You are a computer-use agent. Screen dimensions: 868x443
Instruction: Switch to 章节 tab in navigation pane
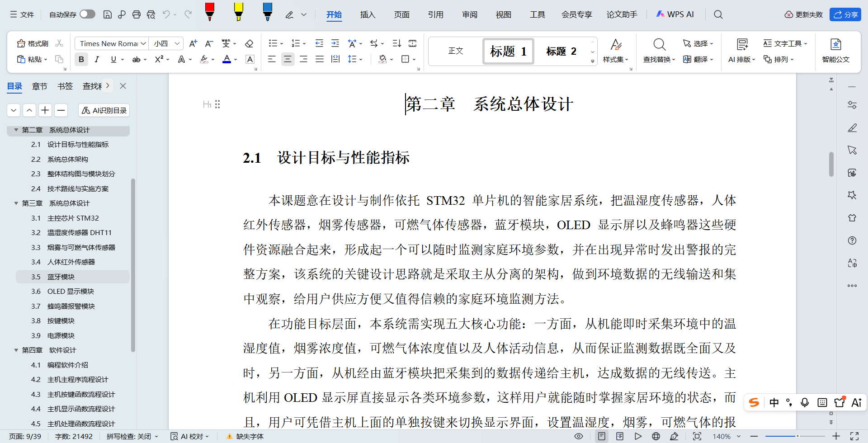pyautogui.click(x=40, y=86)
